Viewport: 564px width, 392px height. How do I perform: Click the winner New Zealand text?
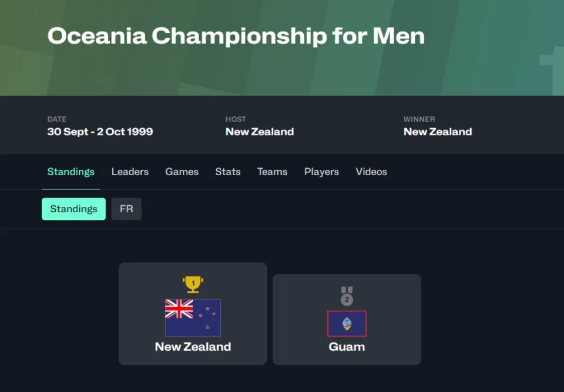[437, 132]
